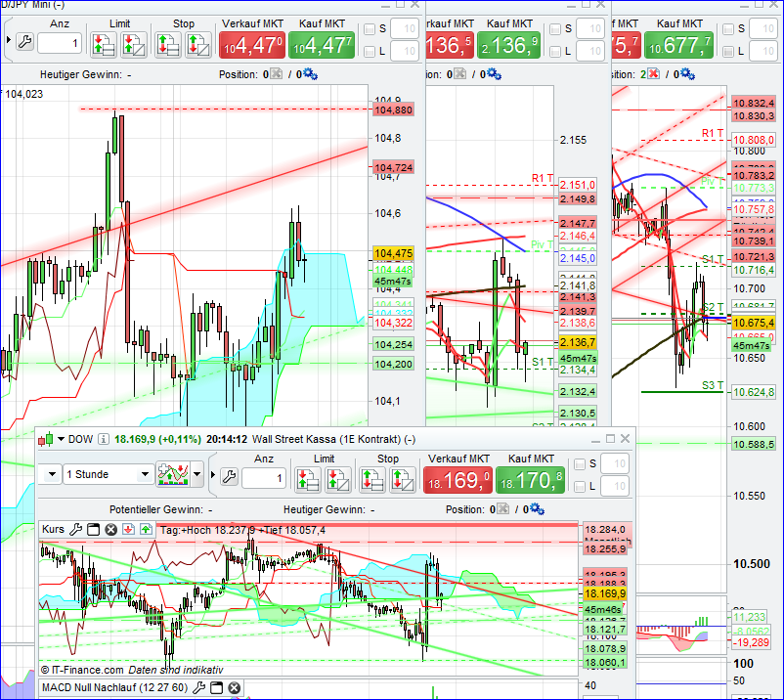Open instrument dropdown arrow beside DOW
The height and width of the screenshot is (700, 784).
tap(61, 439)
